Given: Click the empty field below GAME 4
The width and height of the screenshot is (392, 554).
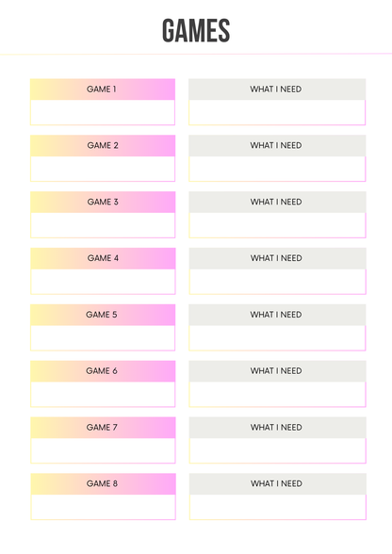Looking at the screenshot, I should (x=103, y=282).
